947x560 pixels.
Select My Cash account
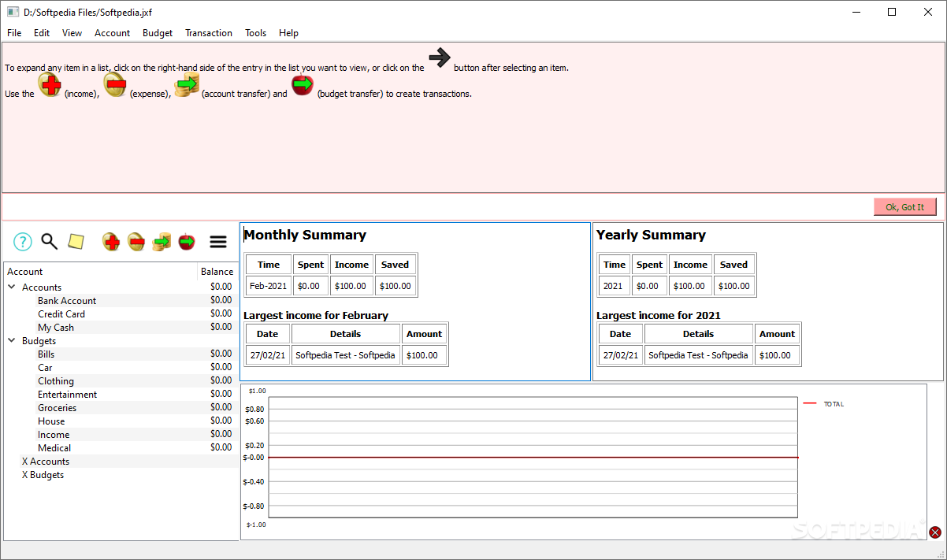[56, 328]
